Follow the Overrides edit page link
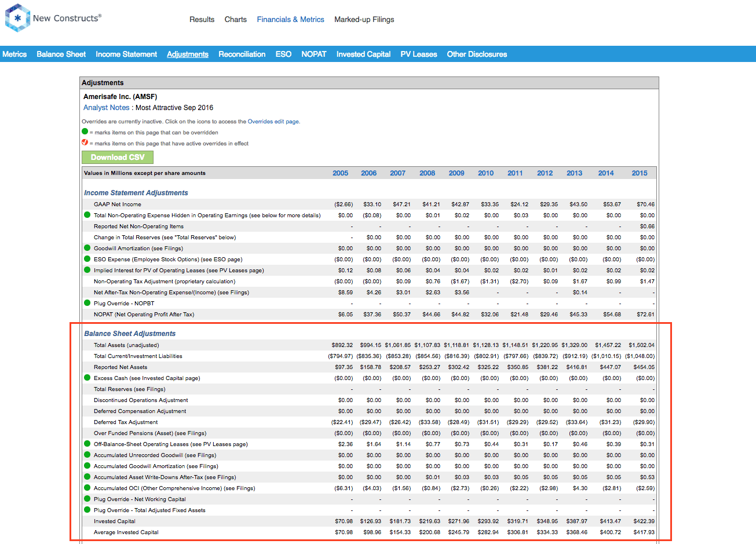 click(273, 122)
